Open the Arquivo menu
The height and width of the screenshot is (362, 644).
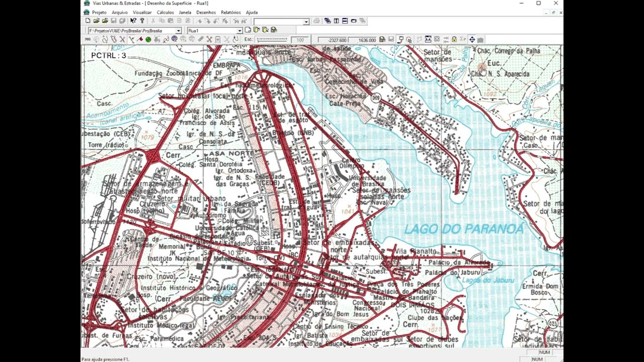[120, 12]
